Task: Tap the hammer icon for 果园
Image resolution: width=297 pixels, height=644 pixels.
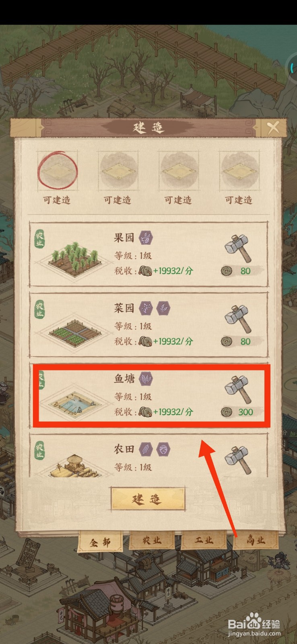Action: (x=238, y=247)
